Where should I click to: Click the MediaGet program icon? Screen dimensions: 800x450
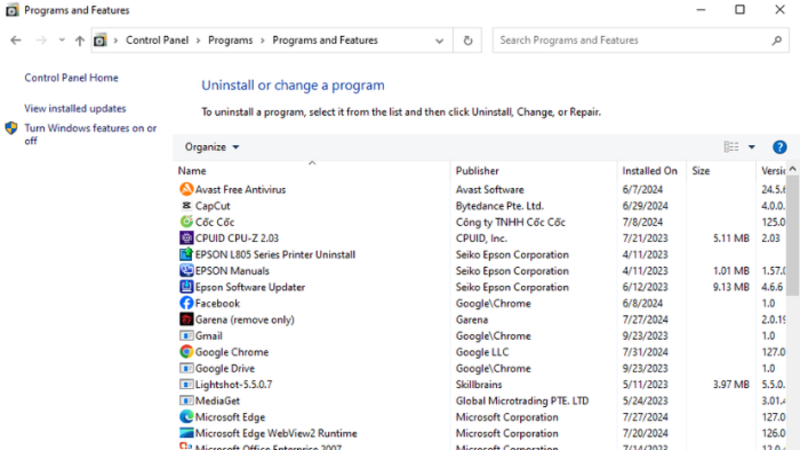point(186,401)
